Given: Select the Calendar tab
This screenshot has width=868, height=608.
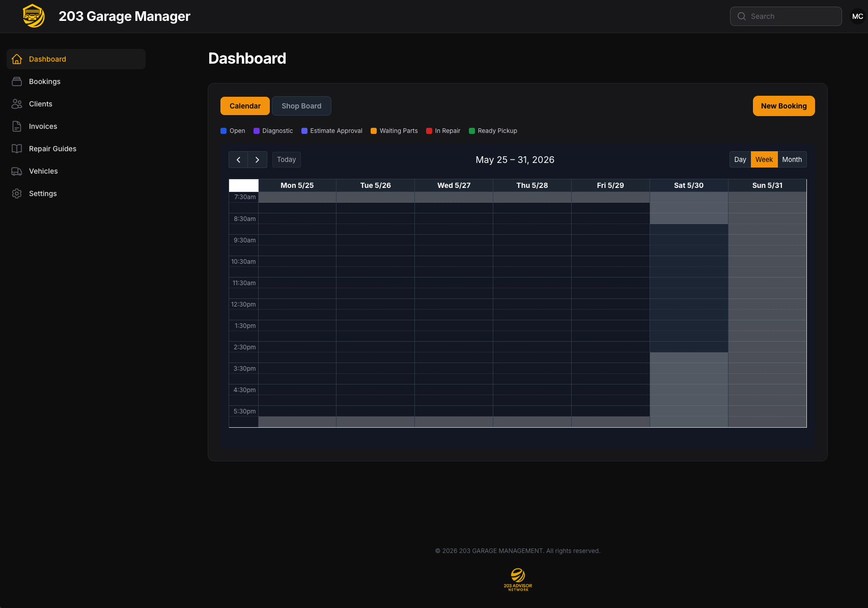Looking at the screenshot, I should pos(245,106).
